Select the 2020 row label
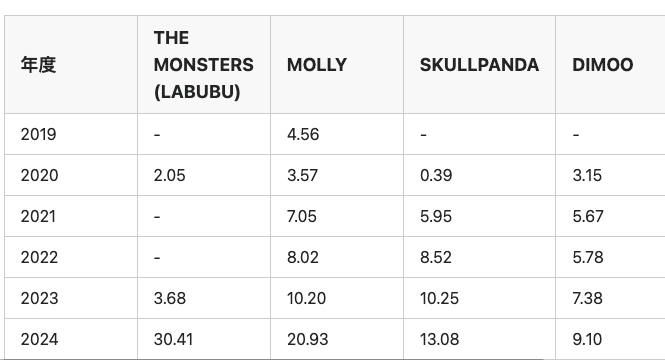 tap(39, 175)
